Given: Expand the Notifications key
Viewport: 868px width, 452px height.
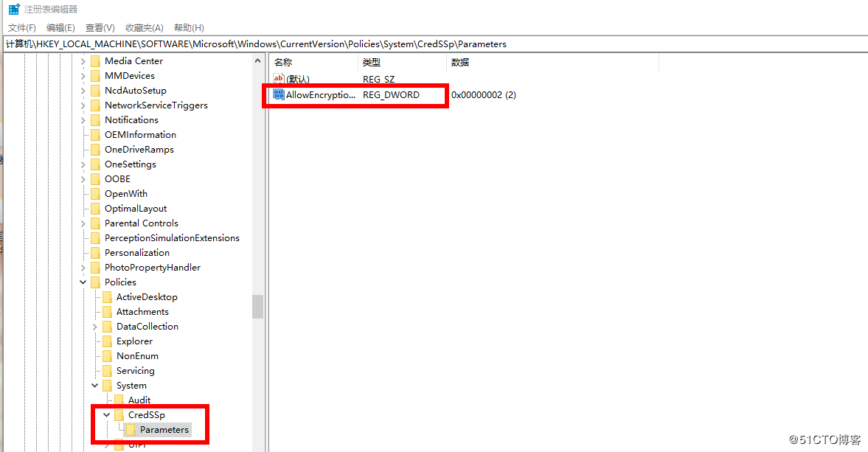Looking at the screenshot, I should (x=83, y=120).
